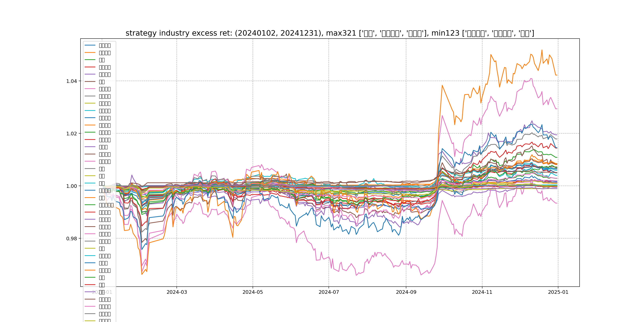The height and width of the screenshot is (322, 644).
Task: Select the 2024-09 x-axis date label
Action: click(x=406, y=292)
